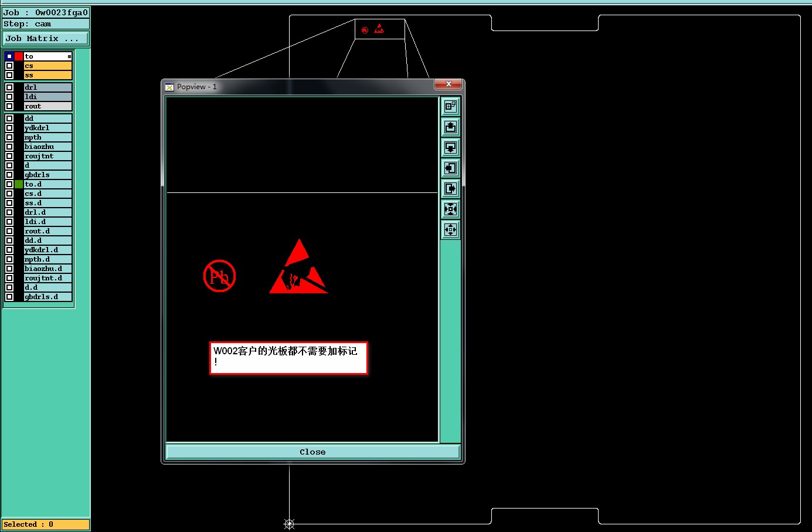Pan the Popview up with the up-arrow icon
The height and width of the screenshot is (532, 812).
pyautogui.click(x=450, y=127)
